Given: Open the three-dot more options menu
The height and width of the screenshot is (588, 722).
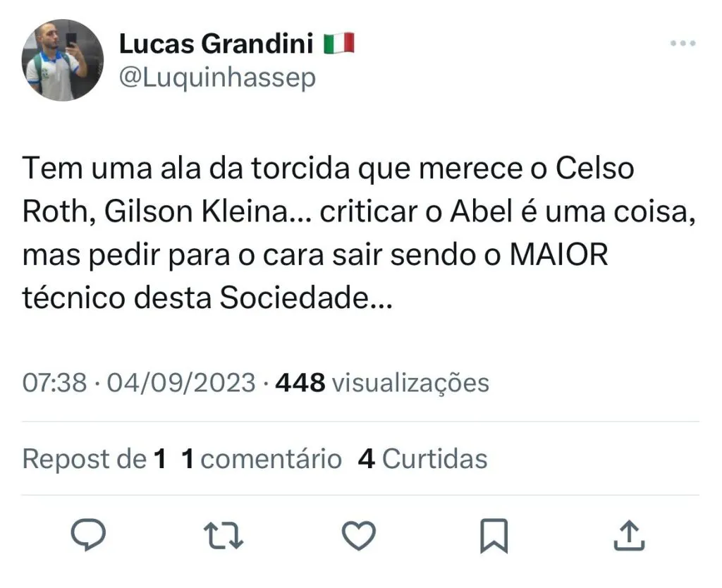Looking at the screenshot, I should click(682, 44).
